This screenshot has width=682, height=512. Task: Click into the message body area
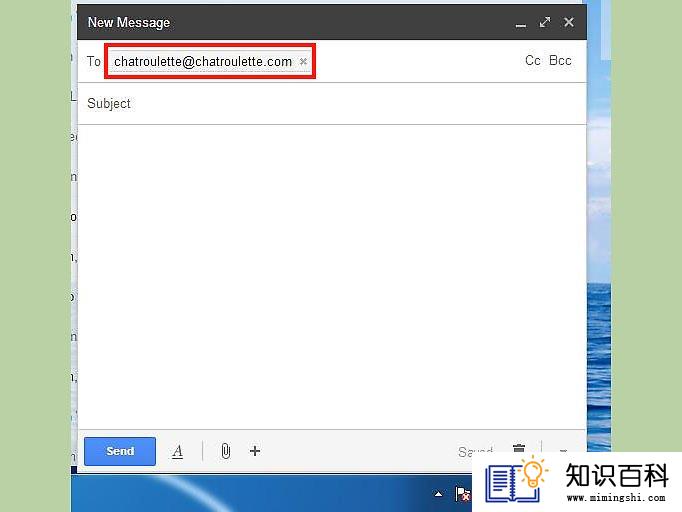[332, 277]
